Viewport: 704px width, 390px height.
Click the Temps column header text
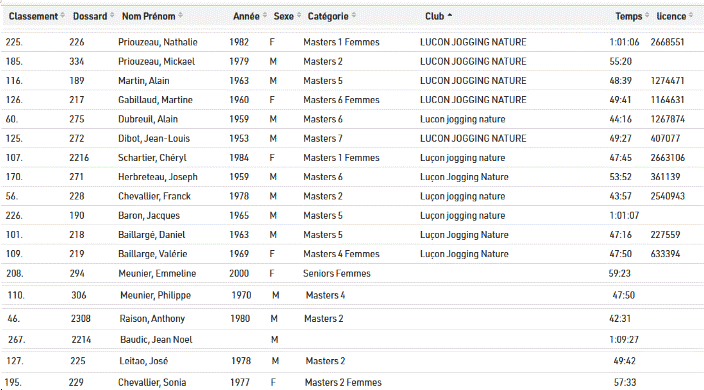click(629, 16)
